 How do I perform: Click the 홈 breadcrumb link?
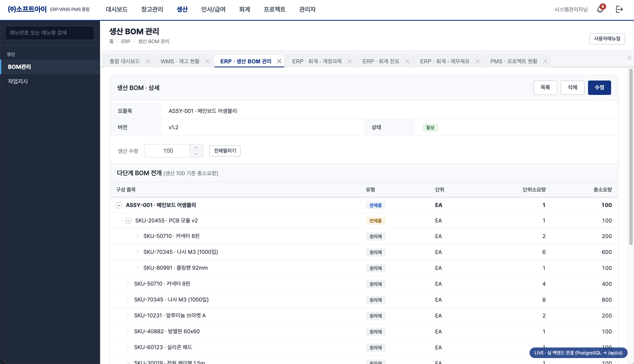pos(111,42)
